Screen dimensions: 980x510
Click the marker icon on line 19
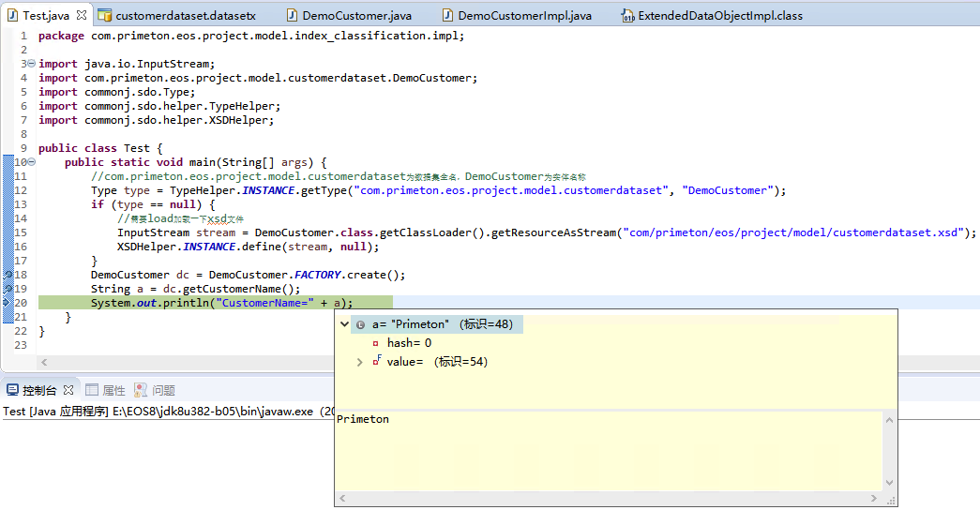coord(8,289)
